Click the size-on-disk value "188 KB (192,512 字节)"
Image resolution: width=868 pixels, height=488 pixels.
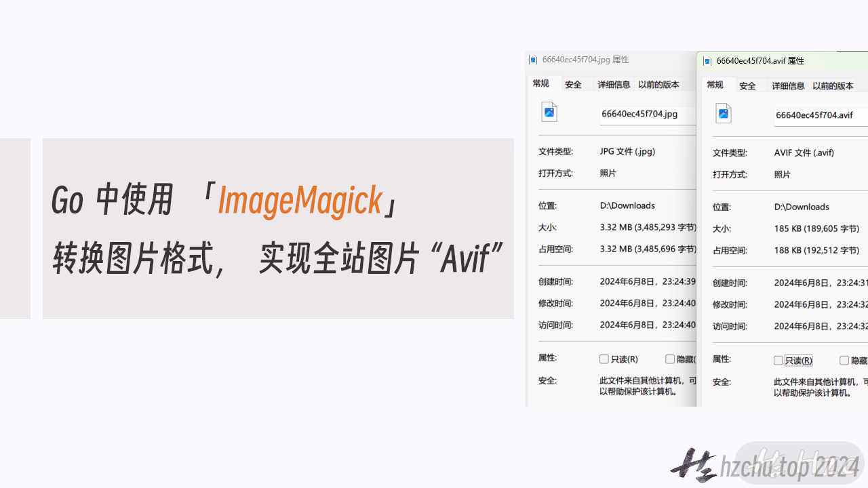(x=816, y=251)
